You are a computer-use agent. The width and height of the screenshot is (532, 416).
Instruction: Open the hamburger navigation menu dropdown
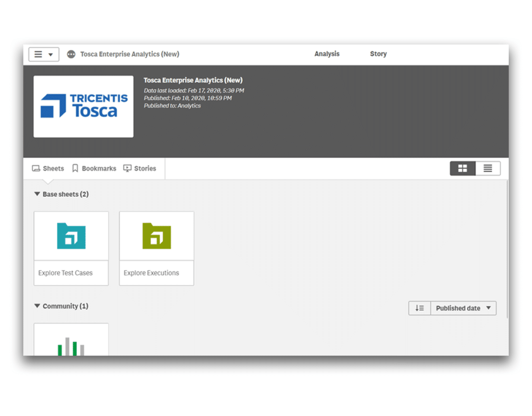coord(44,54)
